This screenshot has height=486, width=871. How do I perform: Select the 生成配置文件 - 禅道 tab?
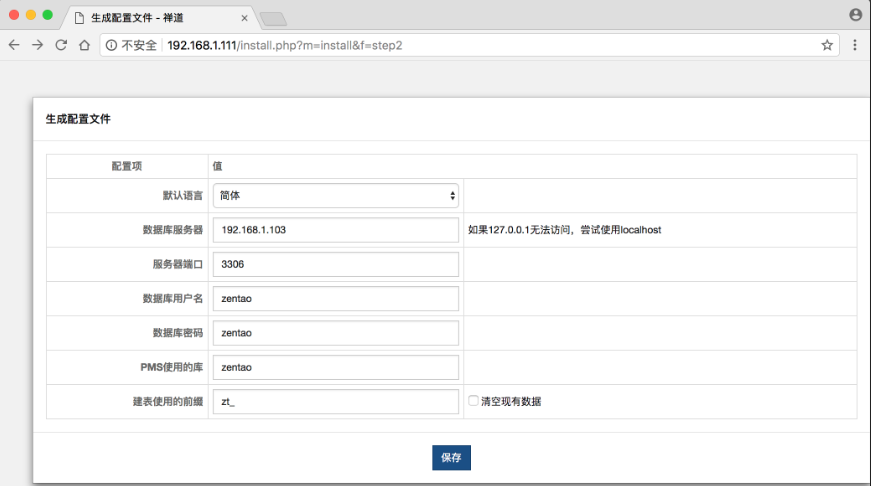click(x=160, y=18)
